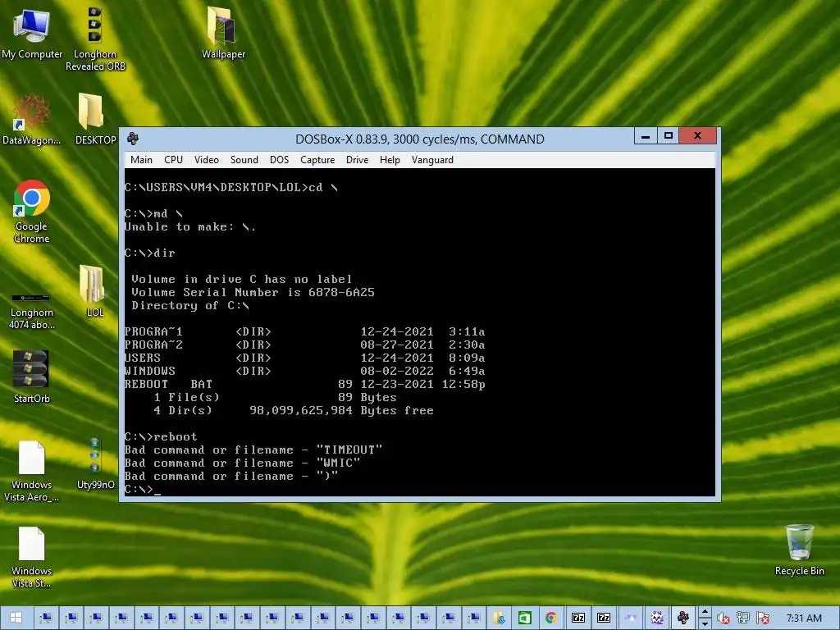The width and height of the screenshot is (840, 630).
Task: Open the Windows Start button
Action: (x=16, y=618)
